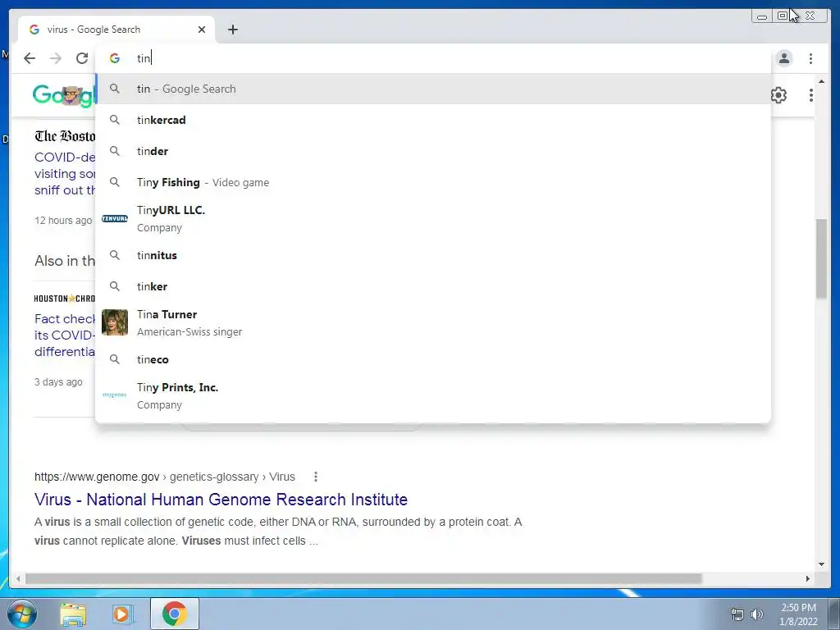
Task: Open the Chrome three-dot menu
Action: click(x=811, y=58)
